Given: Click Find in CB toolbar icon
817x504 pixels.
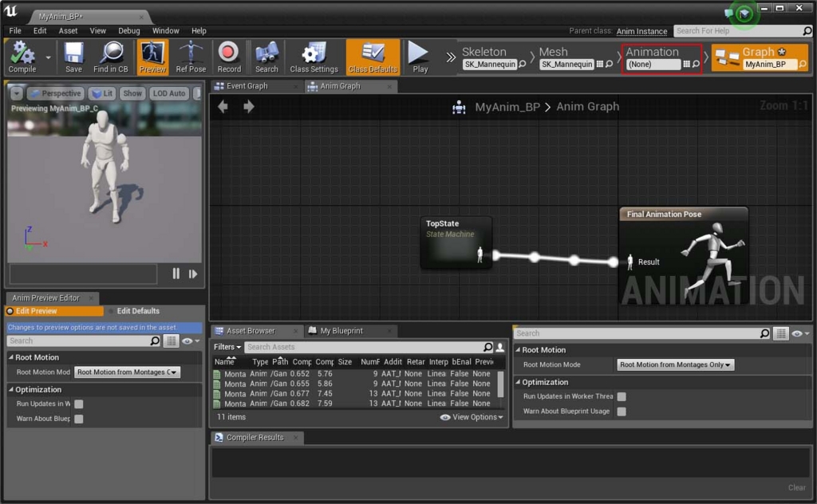Looking at the screenshot, I should coord(110,57).
